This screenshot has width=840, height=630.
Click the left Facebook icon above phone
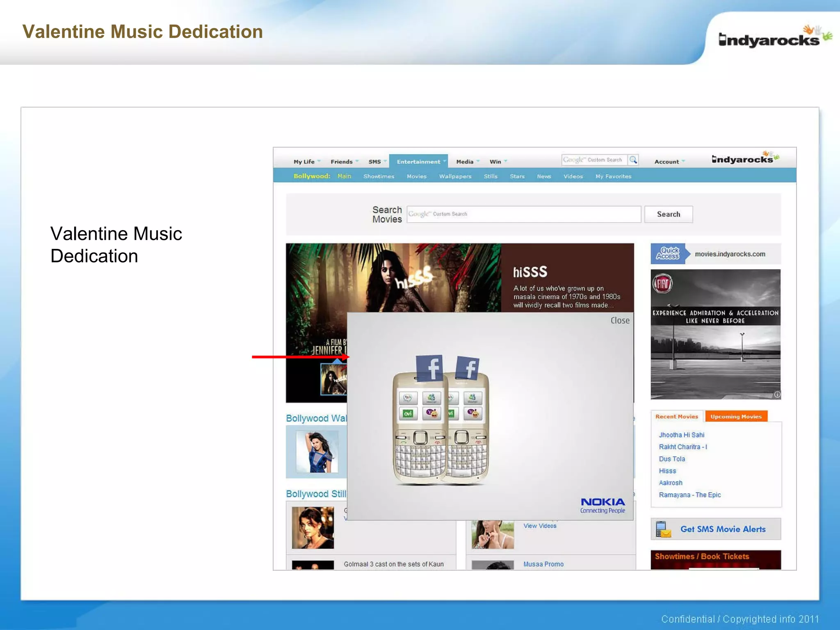click(429, 368)
